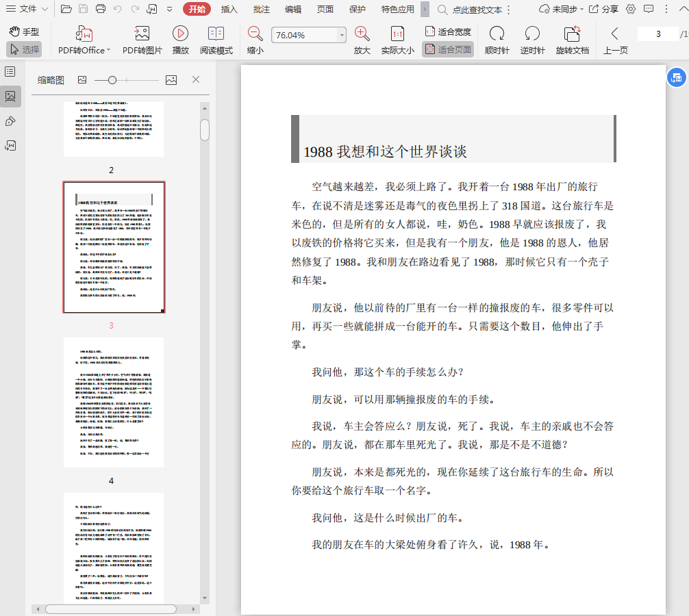Select page 3 thumbnail
Image resolution: width=689 pixels, height=616 pixels.
pyautogui.click(x=114, y=247)
